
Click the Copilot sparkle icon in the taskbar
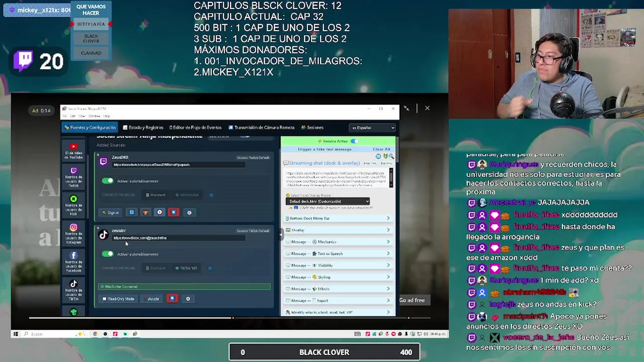point(80,334)
